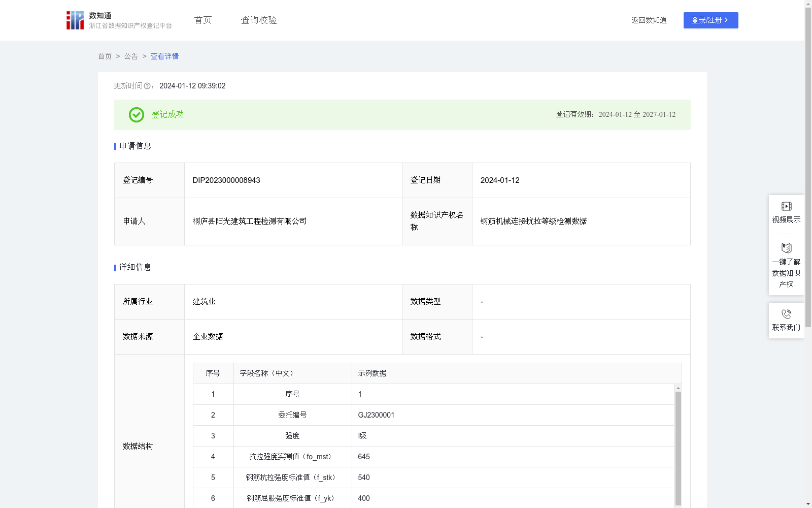Click the page scrollbar up arrow
Screen dimensions: 812x508
pos(808,4)
